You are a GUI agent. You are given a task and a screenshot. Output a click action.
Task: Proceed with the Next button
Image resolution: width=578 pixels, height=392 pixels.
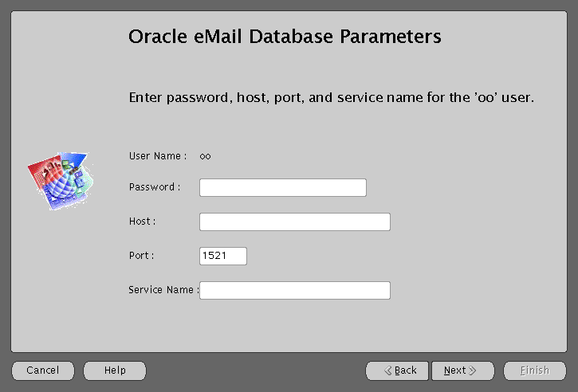click(462, 370)
